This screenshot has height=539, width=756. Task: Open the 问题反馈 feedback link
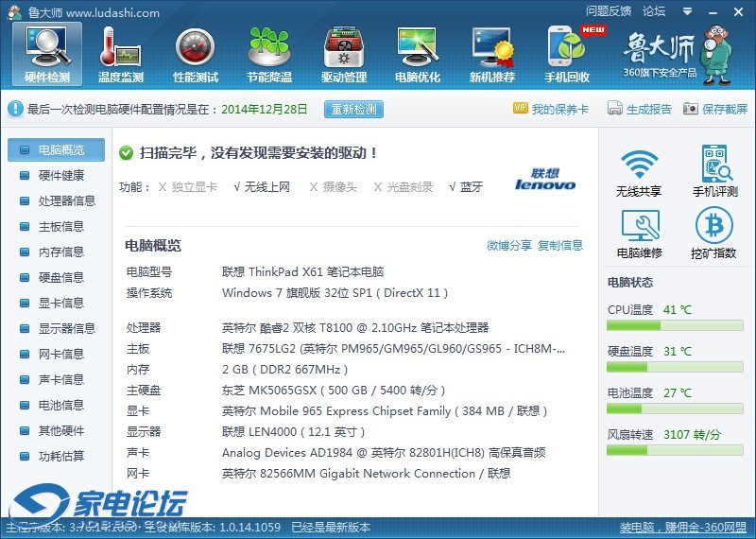click(x=609, y=11)
